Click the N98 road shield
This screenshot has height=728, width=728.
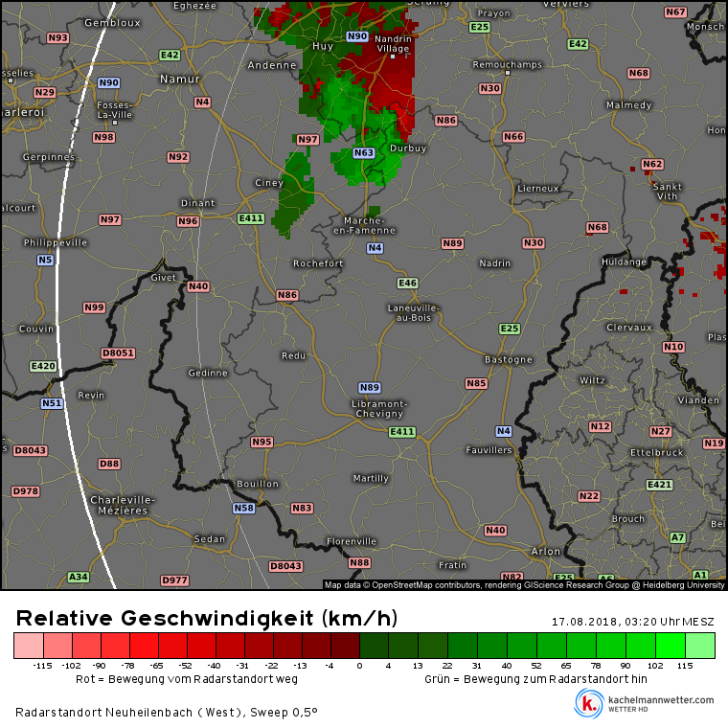(x=103, y=137)
